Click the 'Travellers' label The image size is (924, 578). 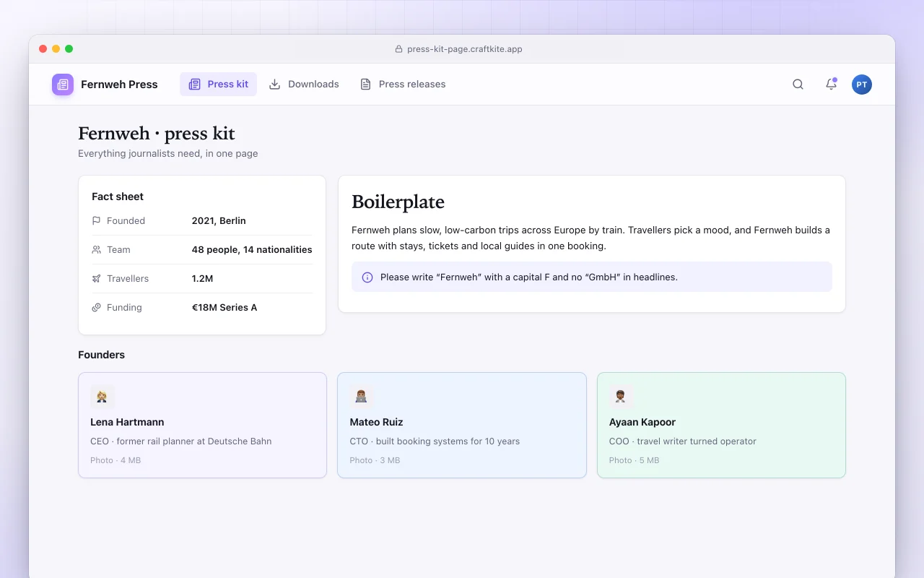[128, 279]
